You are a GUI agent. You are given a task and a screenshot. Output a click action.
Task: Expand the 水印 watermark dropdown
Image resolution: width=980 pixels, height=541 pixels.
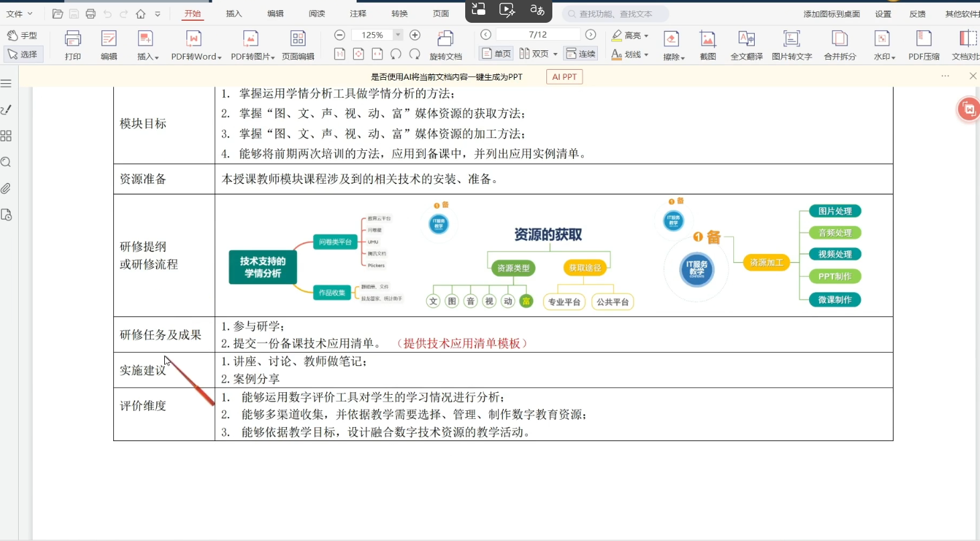tap(894, 58)
